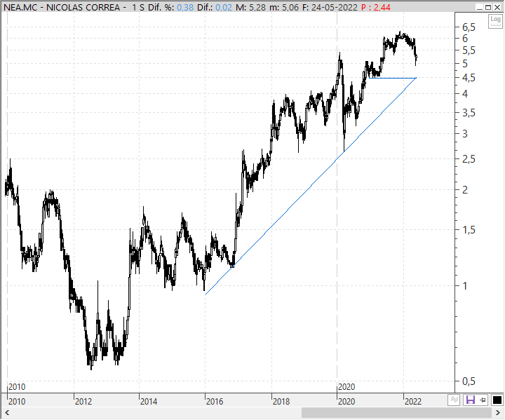Close the NEA.MC chart window
505x420 pixels.
(x=497, y=7)
